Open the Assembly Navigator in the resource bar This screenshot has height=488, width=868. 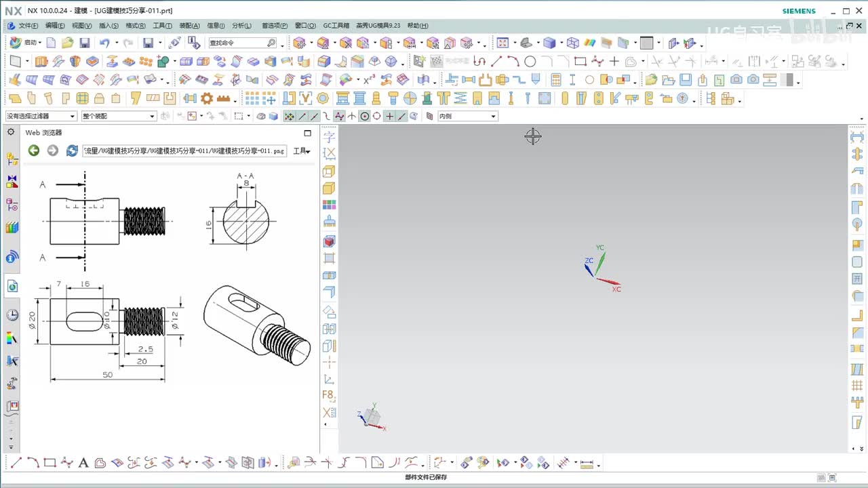(12, 159)
